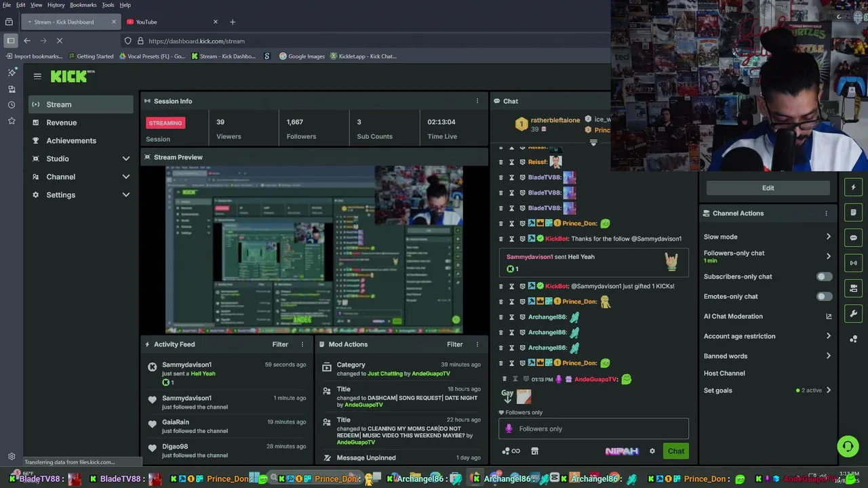Click the three-dots cluster icon in right rail
The image size is (868, 488).
(x=853, y=338)
